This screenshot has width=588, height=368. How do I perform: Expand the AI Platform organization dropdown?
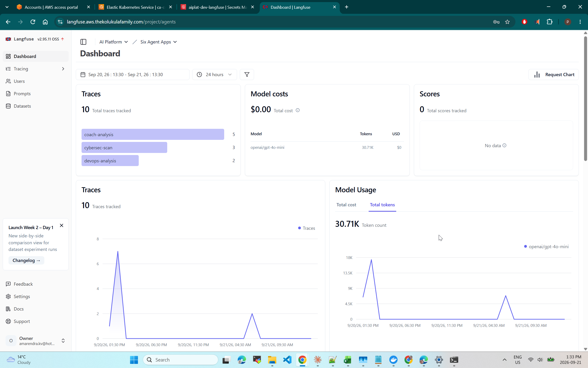coord(113,42)
